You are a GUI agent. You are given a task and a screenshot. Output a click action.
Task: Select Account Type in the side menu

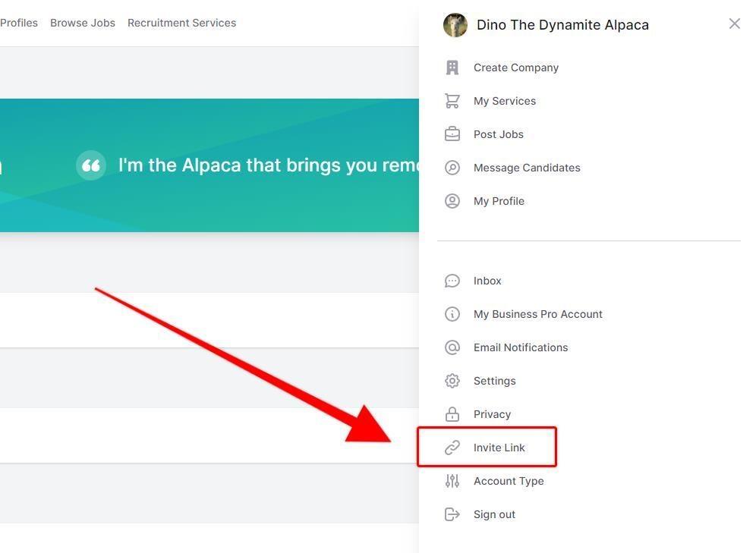(509, 481)
